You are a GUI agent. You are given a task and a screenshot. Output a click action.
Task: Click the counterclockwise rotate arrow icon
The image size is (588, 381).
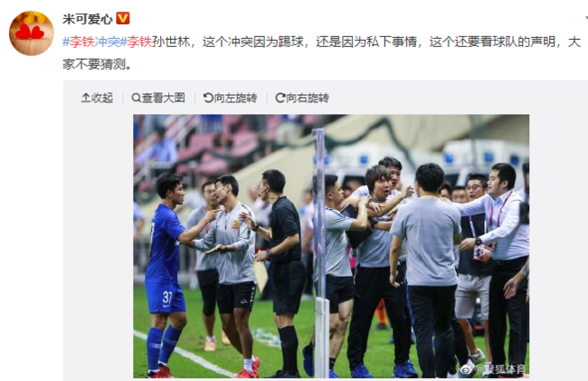[x=208, y=98]
